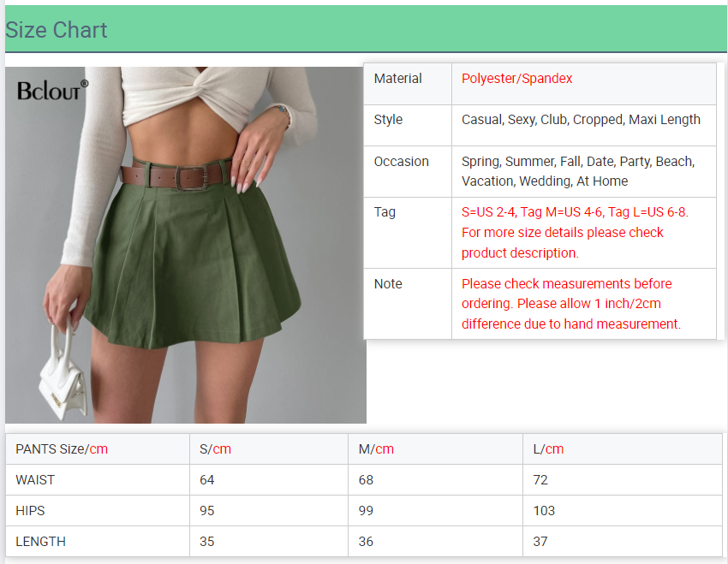728x564 pixels.
Task: Click the Style row label
Action: tap(388, 120)
